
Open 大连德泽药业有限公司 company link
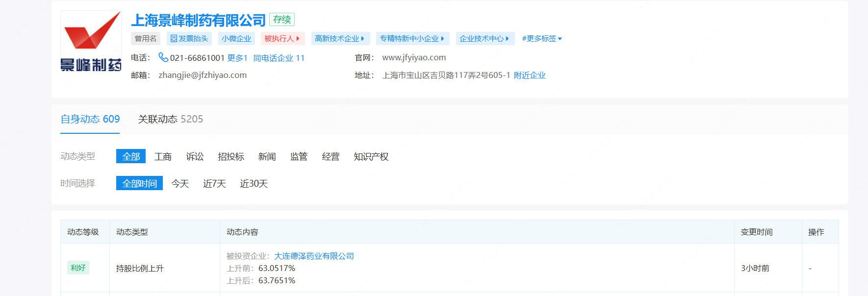point(314,256)
